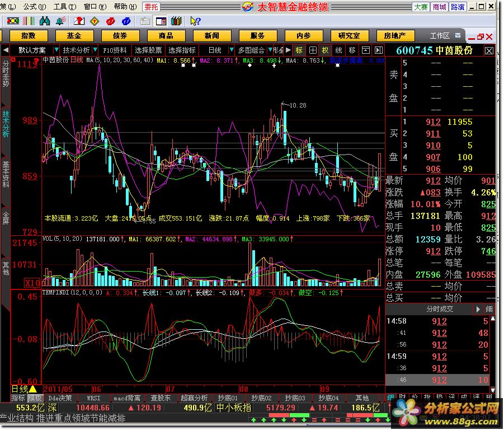The height and width of the screenshot is (430, 504).
Task: Click the red star icon at chart corner
Action: point(13,59)
